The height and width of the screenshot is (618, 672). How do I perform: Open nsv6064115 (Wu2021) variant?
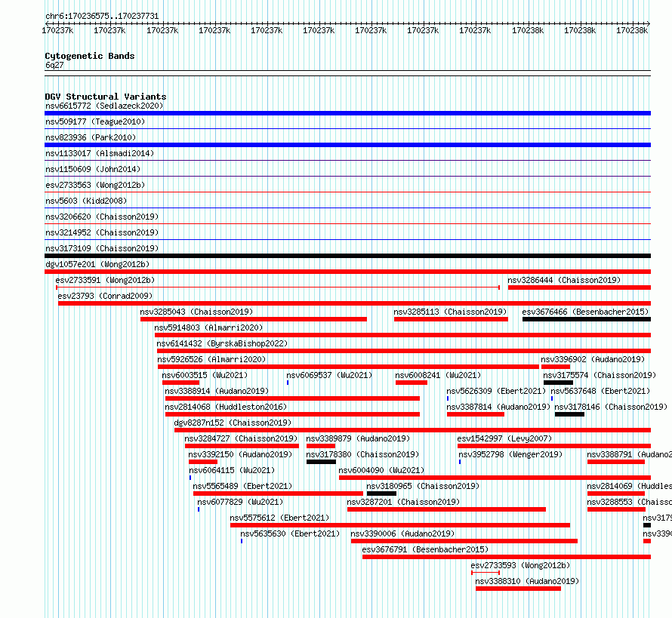[232, 470]
